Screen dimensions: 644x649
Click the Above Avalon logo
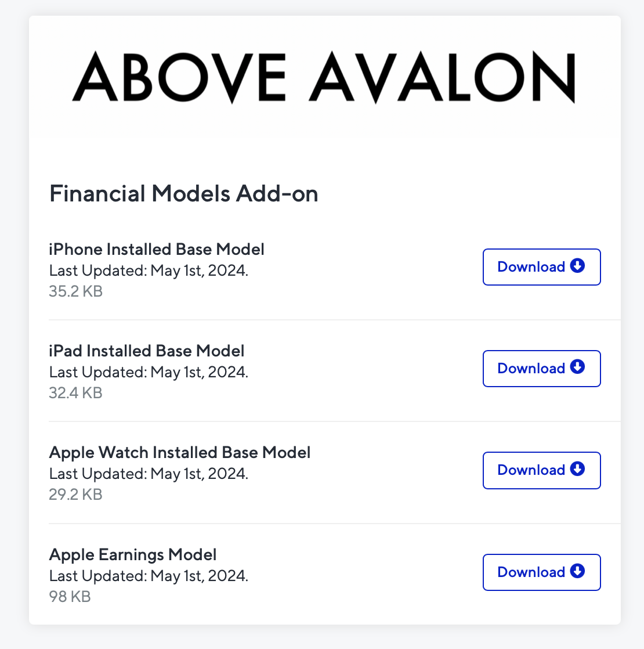(323, 77)
